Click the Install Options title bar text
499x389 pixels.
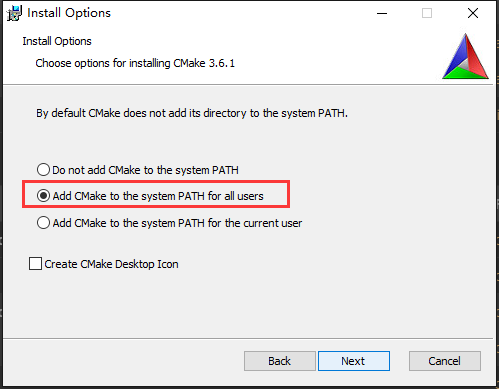[69, 13]
